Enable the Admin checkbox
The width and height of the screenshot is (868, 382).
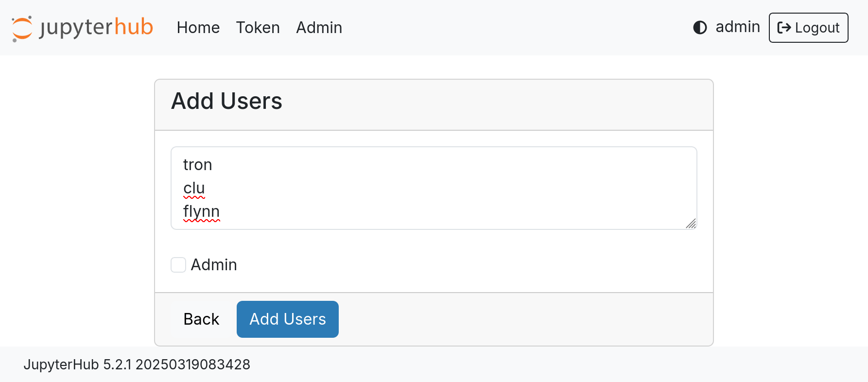coord(178,265)
